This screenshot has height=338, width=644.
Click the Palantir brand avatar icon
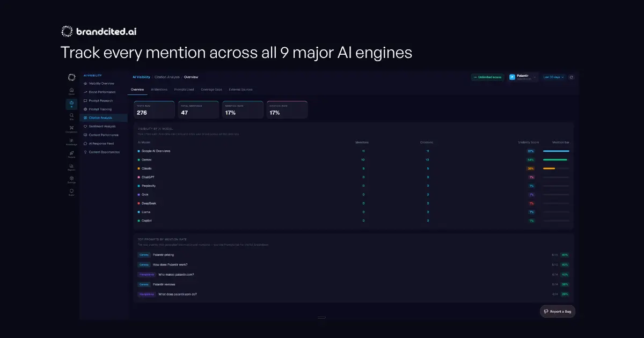coord(512,77)
